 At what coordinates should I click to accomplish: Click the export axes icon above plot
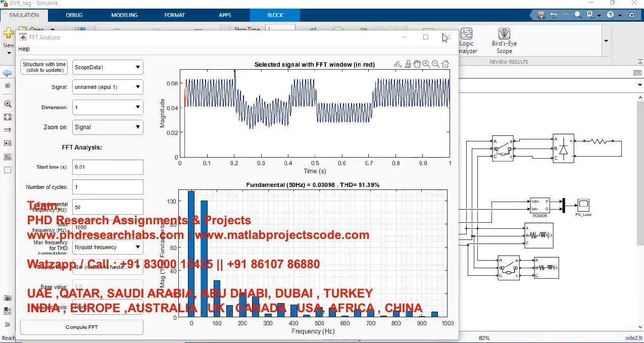398,64
